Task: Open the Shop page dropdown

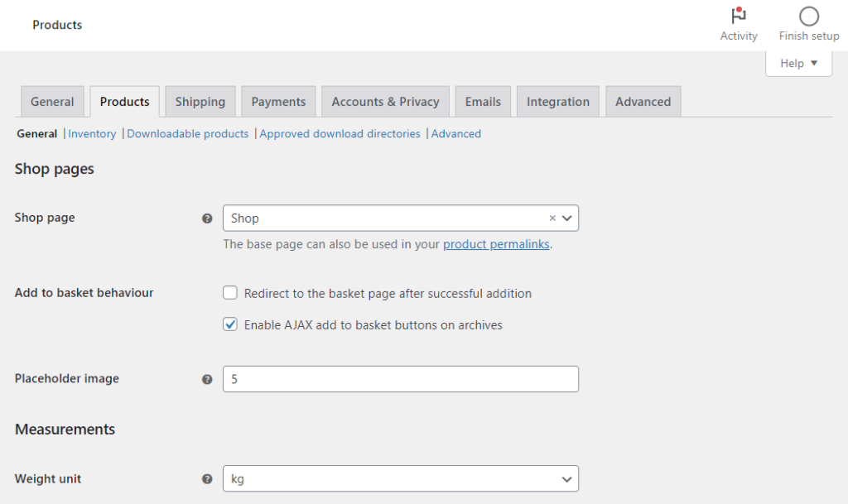Action: (566, 218)
